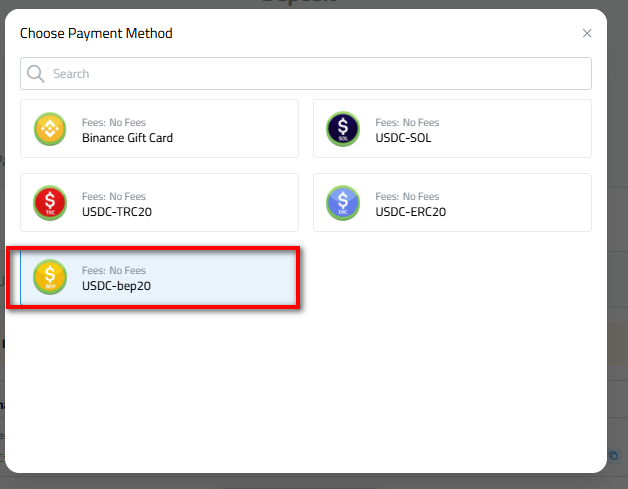Click the Fees text above USDC-ERC20
The image size is (628, 489).
[x=407, y=197]
